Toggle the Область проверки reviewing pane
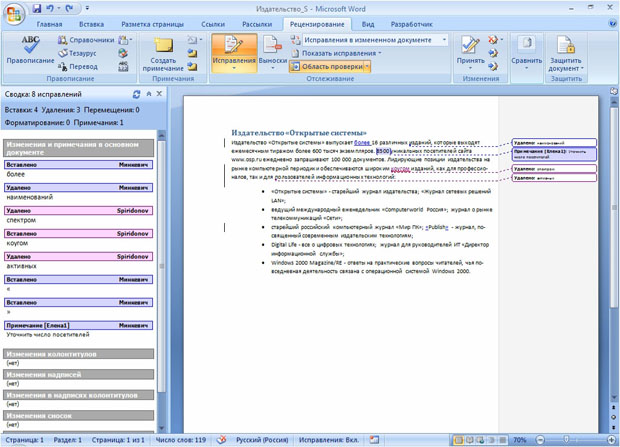 (327, 67)
